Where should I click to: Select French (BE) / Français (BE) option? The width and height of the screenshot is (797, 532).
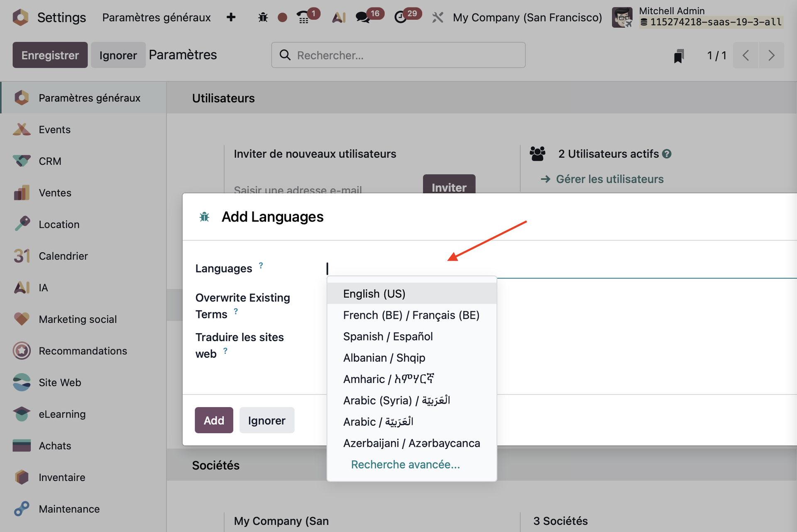coord(412,315)
